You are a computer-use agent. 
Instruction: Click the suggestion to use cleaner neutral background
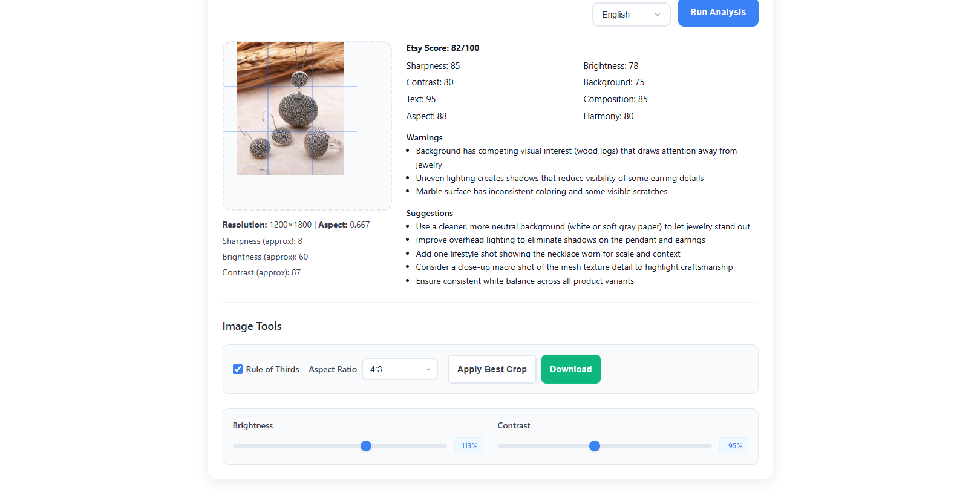pyautogui.click(x=583, y=227)
